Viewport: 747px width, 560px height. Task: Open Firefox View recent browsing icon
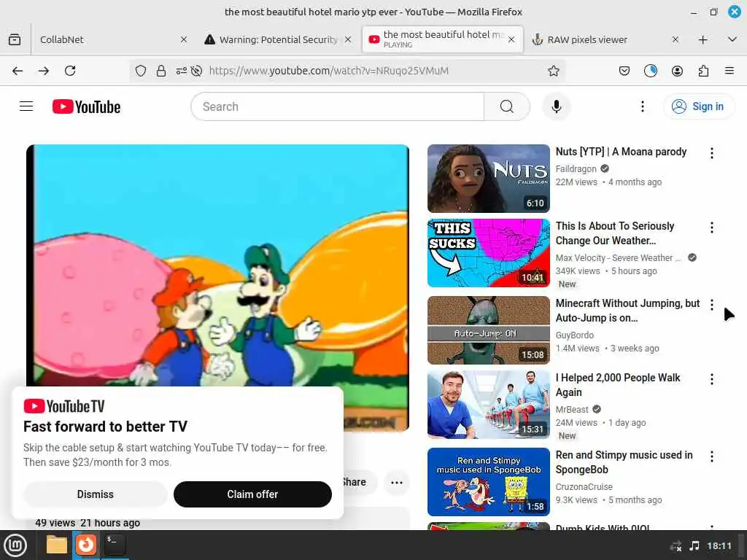click(15, 39)
